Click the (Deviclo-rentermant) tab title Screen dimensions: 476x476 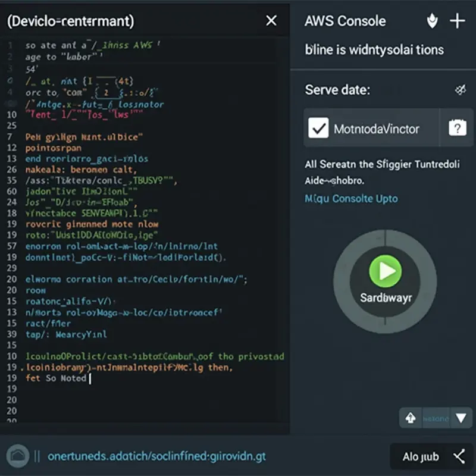click(70, 21)
